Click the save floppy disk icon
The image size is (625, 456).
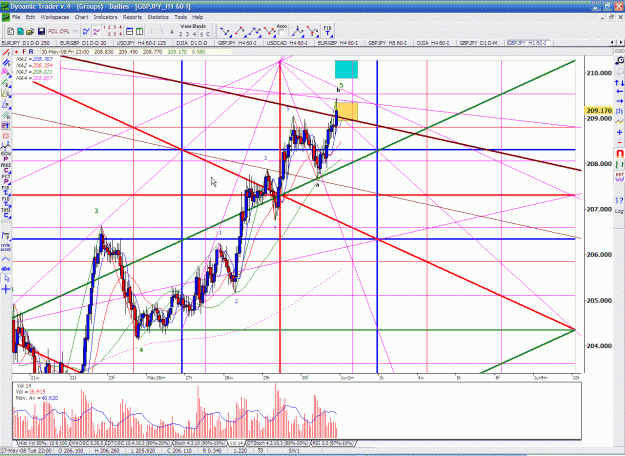[x=41, y=31]
